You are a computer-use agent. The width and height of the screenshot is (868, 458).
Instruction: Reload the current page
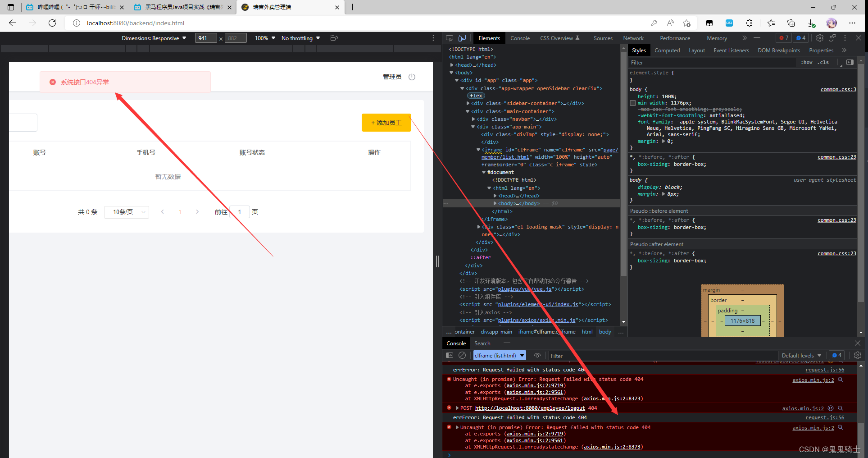click(52, 23)
